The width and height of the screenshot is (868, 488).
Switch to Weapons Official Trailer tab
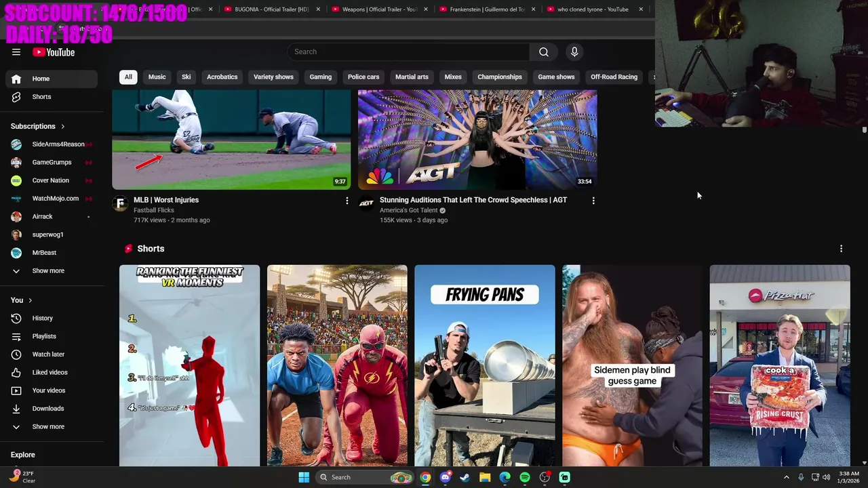click(379, 9)
